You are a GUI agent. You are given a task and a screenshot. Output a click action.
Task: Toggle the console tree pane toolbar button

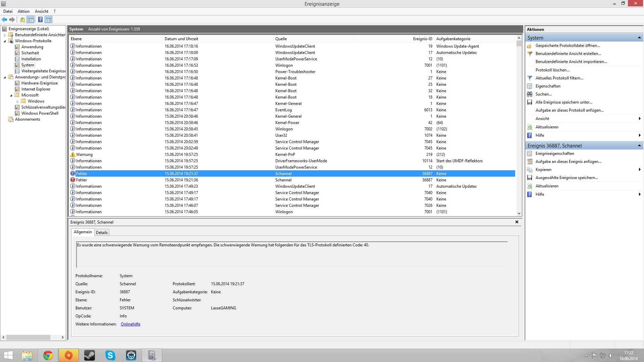pyautogui.click(x=31, y=19)
